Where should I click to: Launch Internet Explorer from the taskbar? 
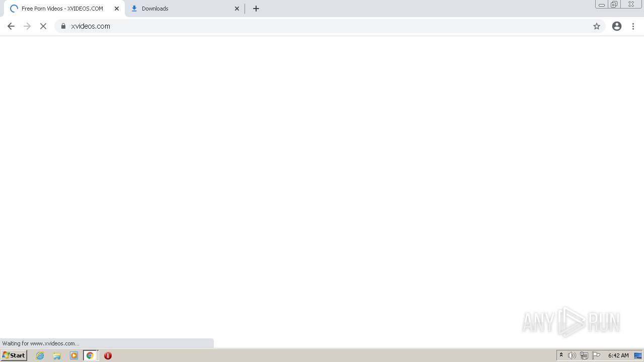pos(40,355)
